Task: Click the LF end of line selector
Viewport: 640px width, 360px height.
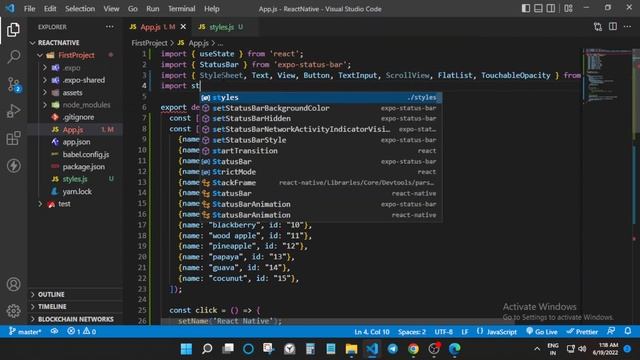Action: (465, 331)
